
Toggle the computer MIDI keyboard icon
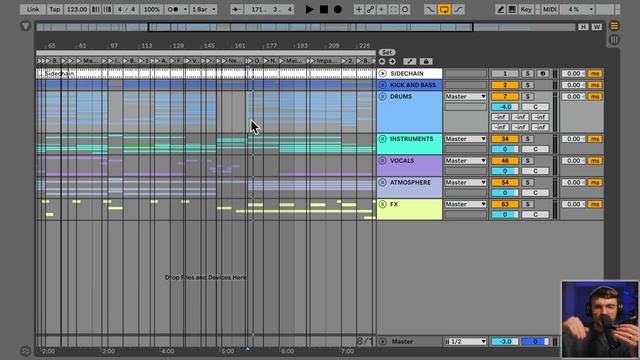[x=512, y=9]
